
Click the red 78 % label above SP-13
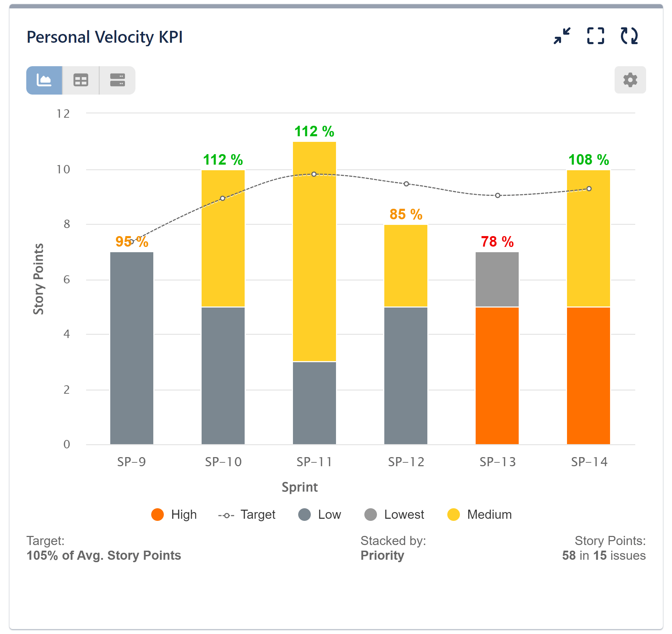click(497, 241)
